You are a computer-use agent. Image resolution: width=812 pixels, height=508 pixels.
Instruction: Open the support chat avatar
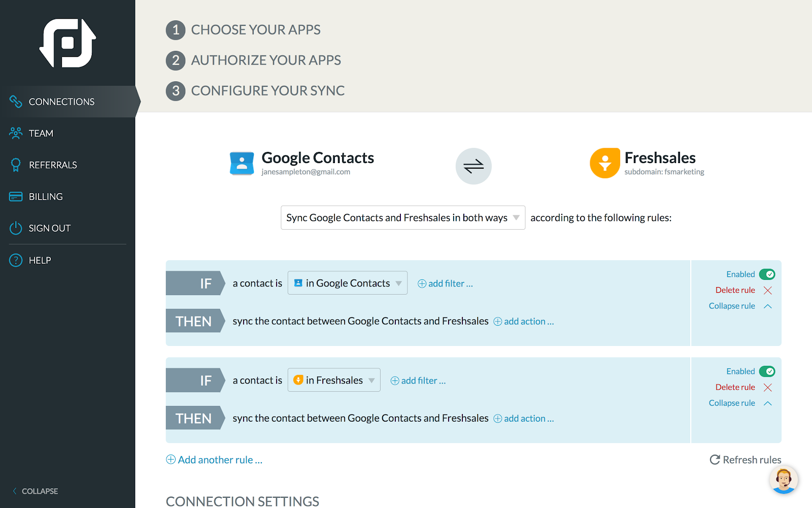pyautogui.click(x=784, y=480)
